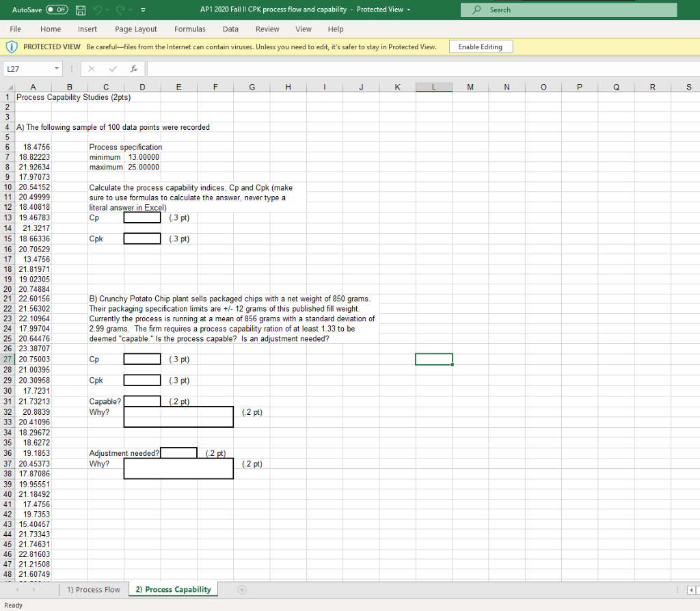Open the Insert Function (fx) icon
700x611 pixels.
[x=134, y=68]
